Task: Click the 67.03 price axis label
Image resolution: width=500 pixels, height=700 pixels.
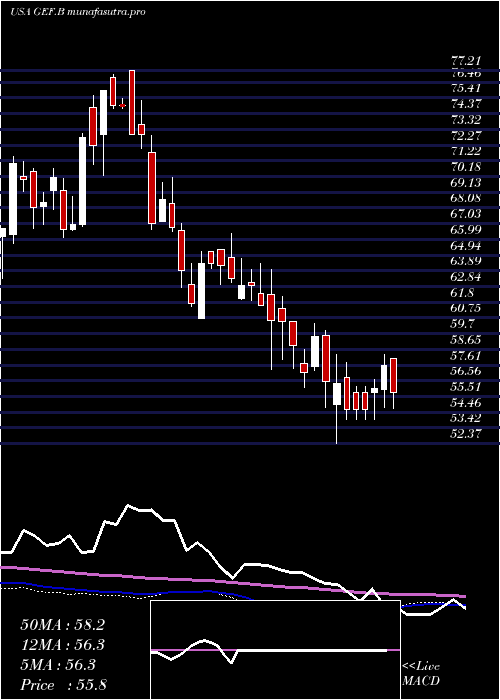Action: pos(465,214)
